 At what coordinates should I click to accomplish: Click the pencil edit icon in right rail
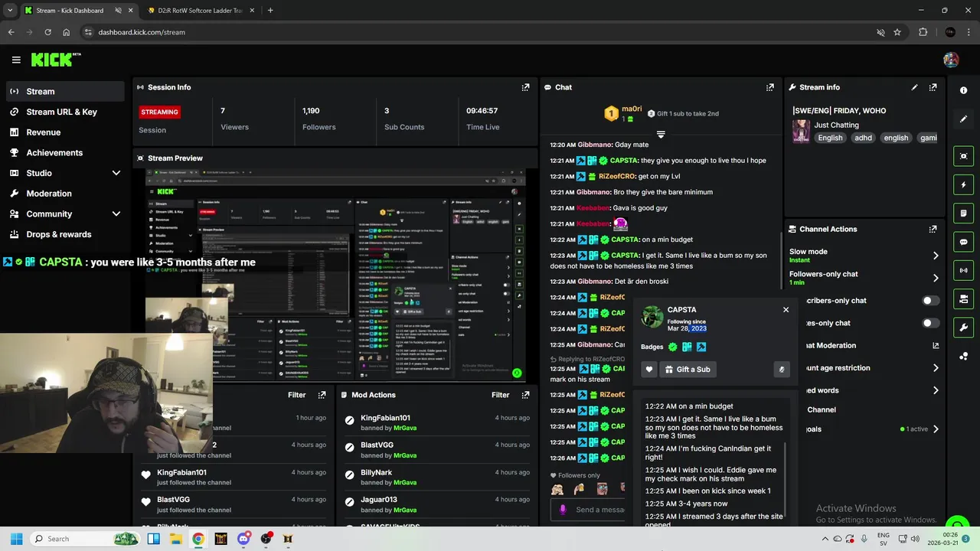[963, 119]
